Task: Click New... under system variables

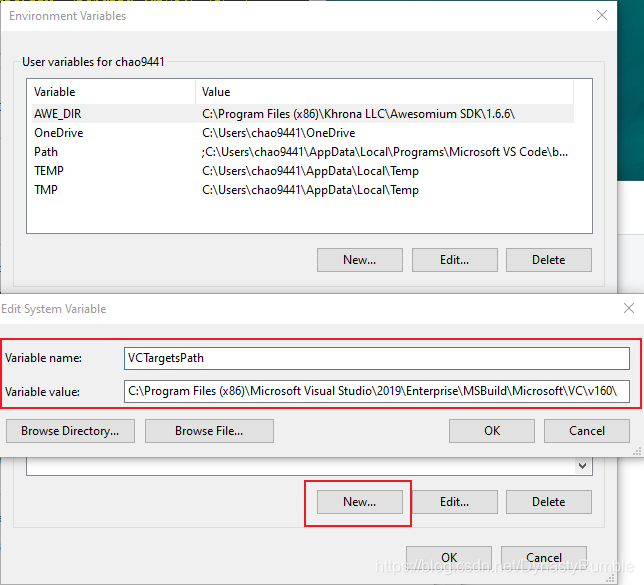Action: coord(359,502)
